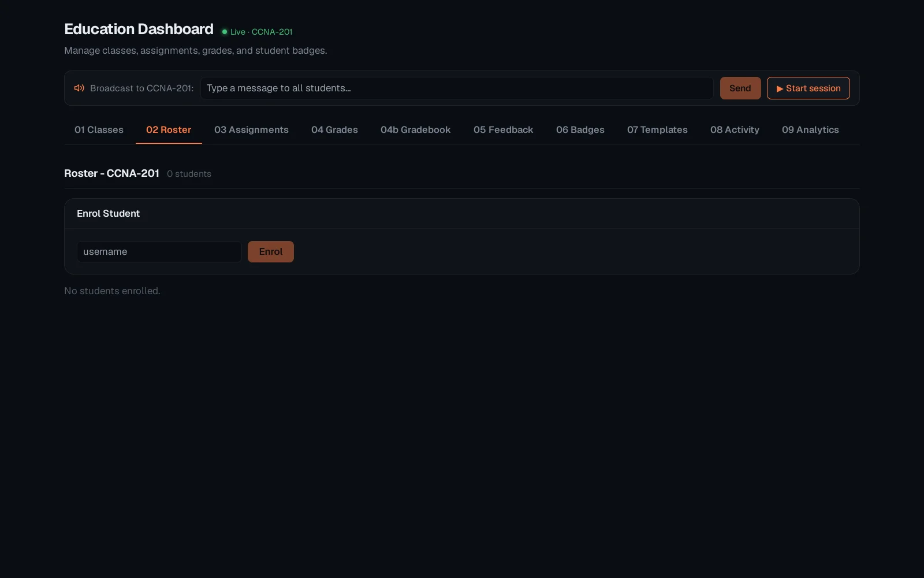Open the 01 Classes tab
The image size is (924, 578).
[x=99, y=129]
